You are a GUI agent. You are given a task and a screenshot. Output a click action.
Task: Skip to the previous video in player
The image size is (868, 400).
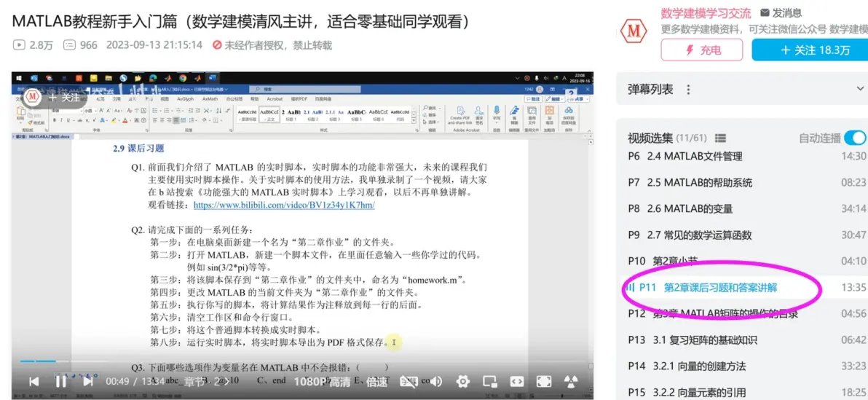[x=33, y=381]
